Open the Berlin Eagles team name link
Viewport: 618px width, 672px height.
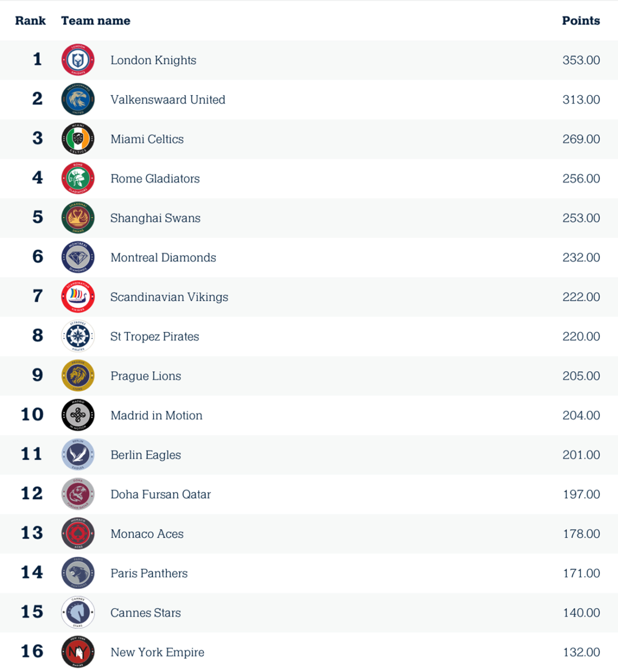[146, 455]
